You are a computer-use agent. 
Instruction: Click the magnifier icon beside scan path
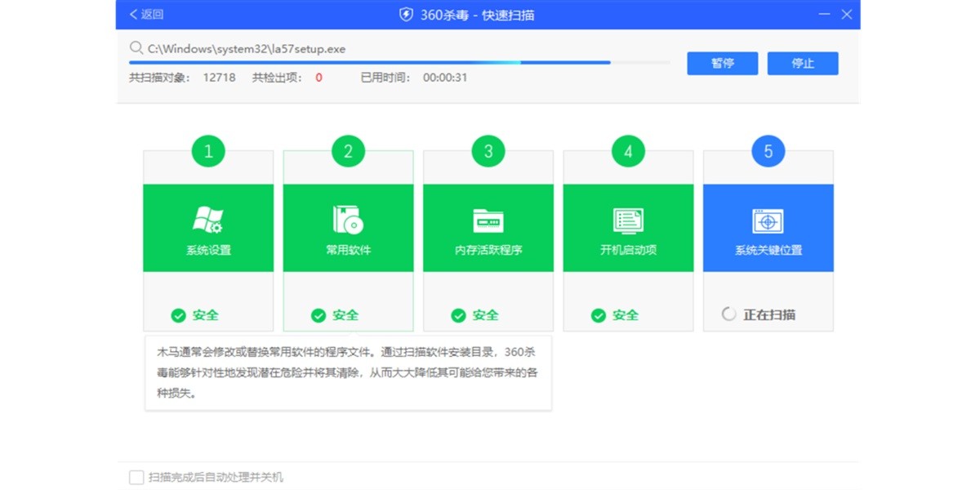click(x=136, y=48)
